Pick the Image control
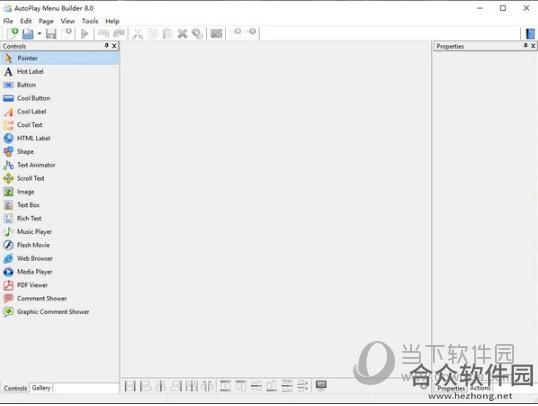This screenshot has height=406, width=538. coord(60,192)
